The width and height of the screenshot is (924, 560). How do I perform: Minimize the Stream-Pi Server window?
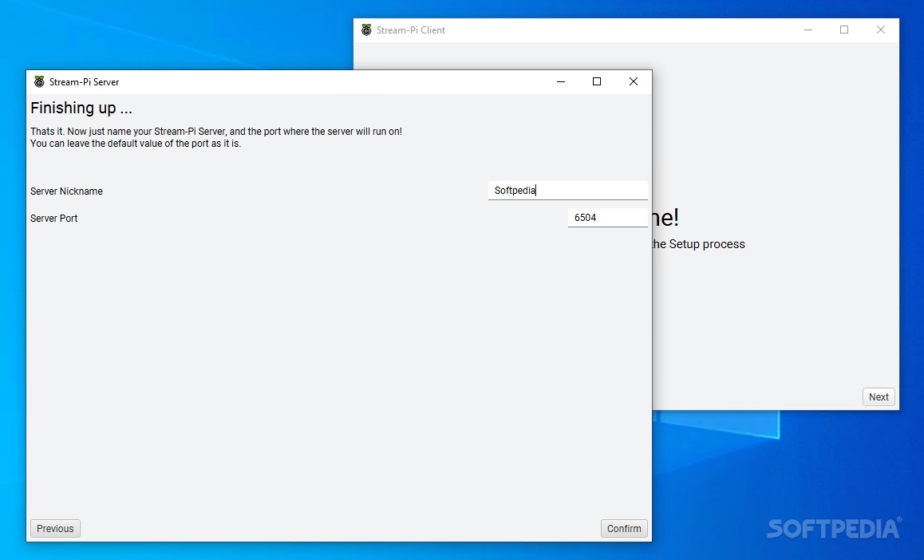pos(561,82)
